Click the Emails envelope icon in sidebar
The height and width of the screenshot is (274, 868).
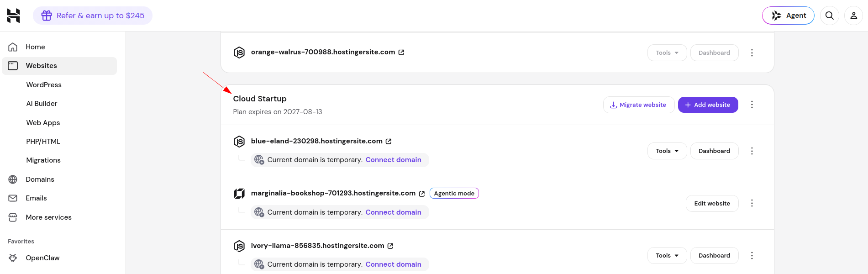13,198
